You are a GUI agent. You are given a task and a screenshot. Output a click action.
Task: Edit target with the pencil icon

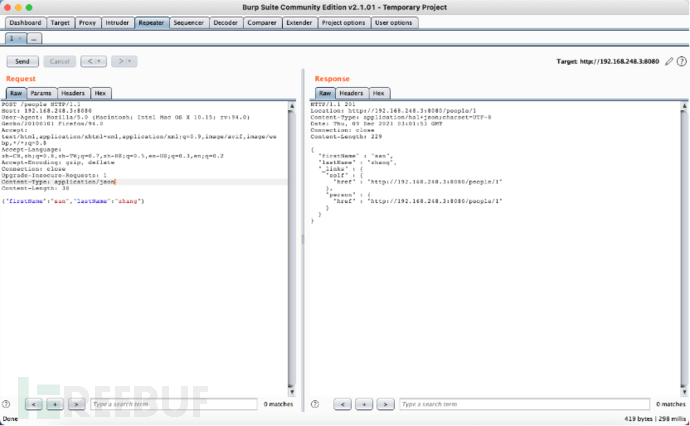[669, 62]
